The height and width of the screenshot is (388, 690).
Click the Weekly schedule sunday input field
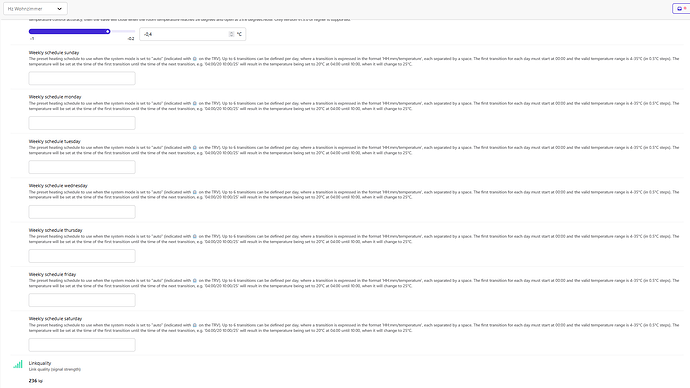pos(82,78)
